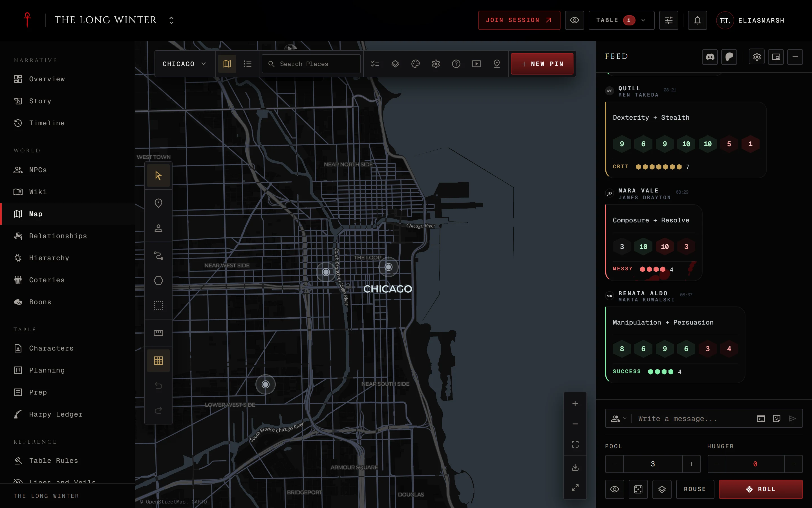The height and width of the screenshot is (508, 812).
Task: Toggle the storyteller eye view in header
Action: click(x=574, y=20)
